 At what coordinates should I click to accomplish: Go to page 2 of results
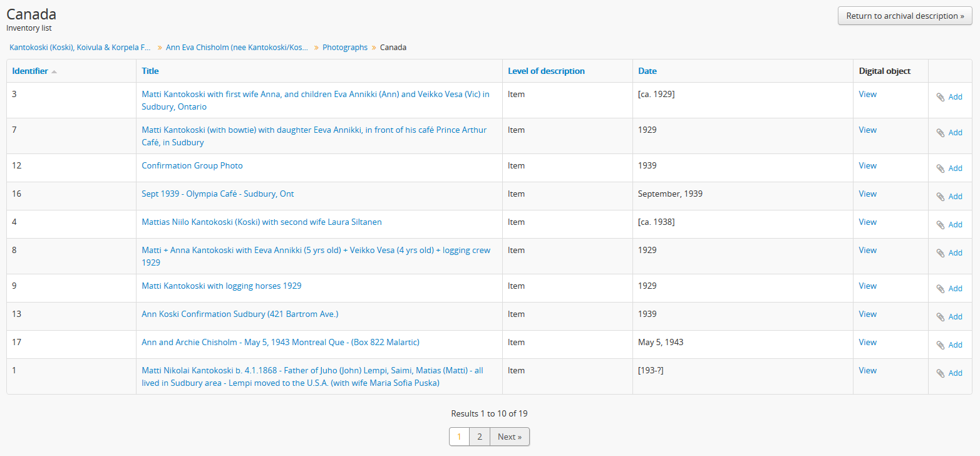pyautogui.click(x=479, y=437)
